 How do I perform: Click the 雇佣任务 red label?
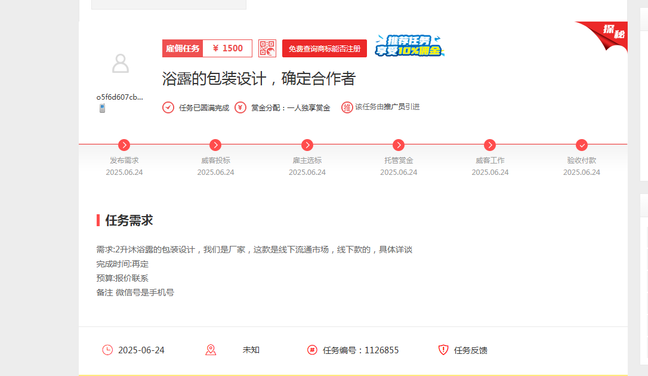click(x=183, y=48)
